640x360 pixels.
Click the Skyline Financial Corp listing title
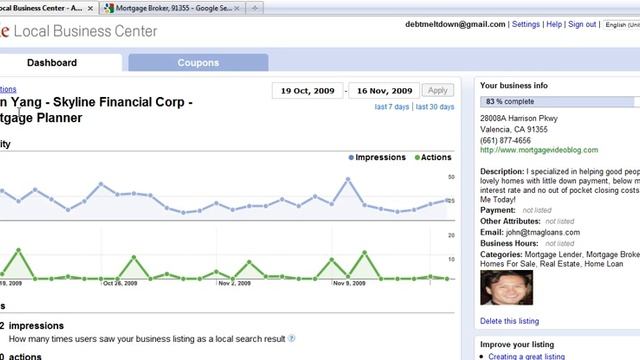[x=96, y=110]
